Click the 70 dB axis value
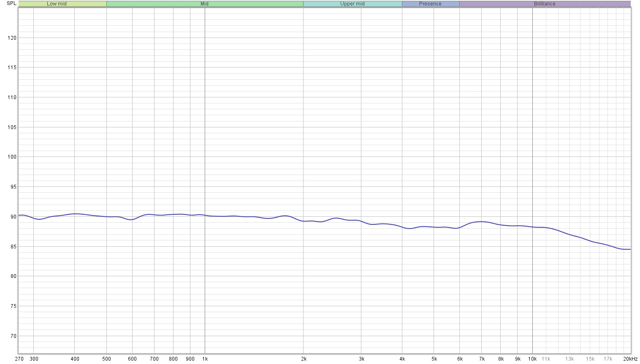Screen dimensions: 640x364 13,336
